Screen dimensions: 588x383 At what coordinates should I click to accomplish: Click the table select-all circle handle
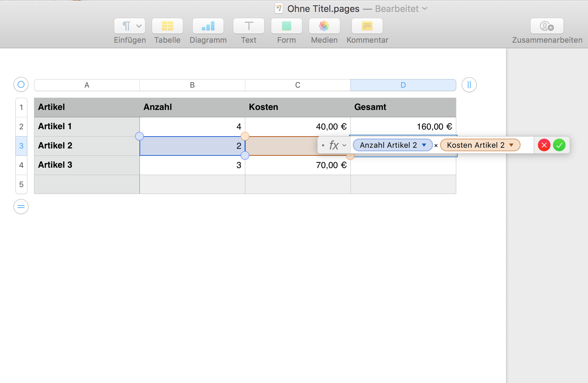[21, 84]
